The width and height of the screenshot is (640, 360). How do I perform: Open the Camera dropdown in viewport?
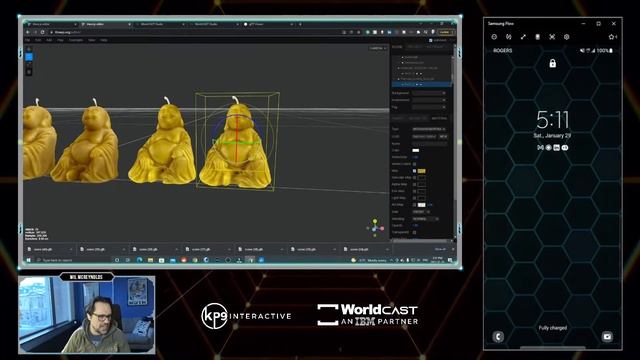[x=378, y=48]
